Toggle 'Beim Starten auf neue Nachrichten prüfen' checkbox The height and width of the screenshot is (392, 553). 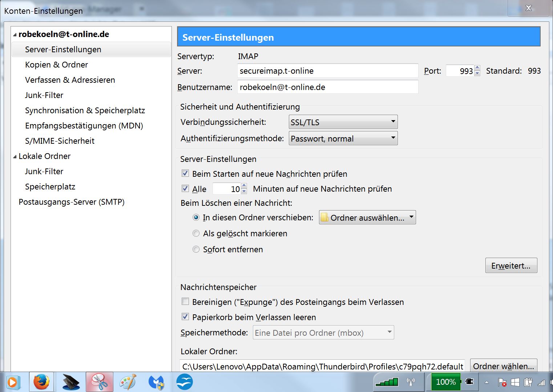185,173
